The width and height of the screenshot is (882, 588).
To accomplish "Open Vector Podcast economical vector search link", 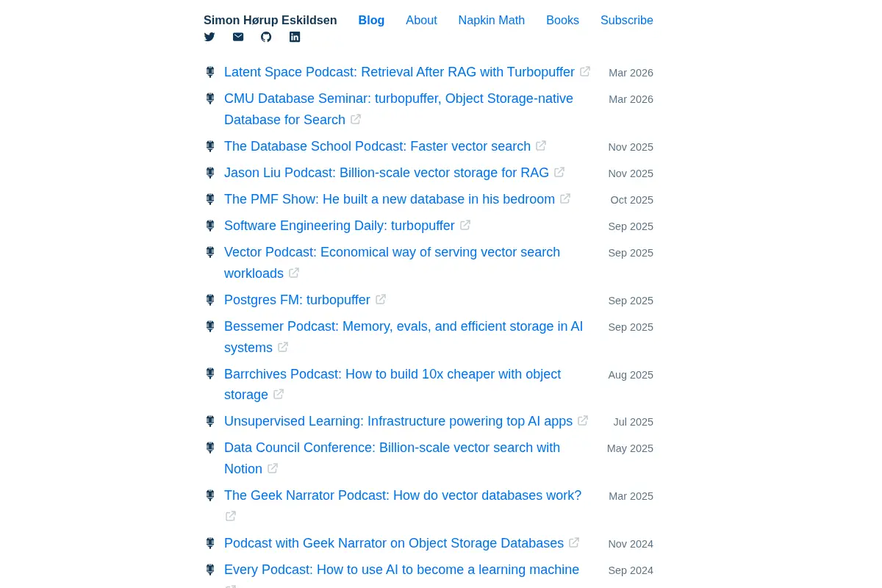I will (392, 262).
